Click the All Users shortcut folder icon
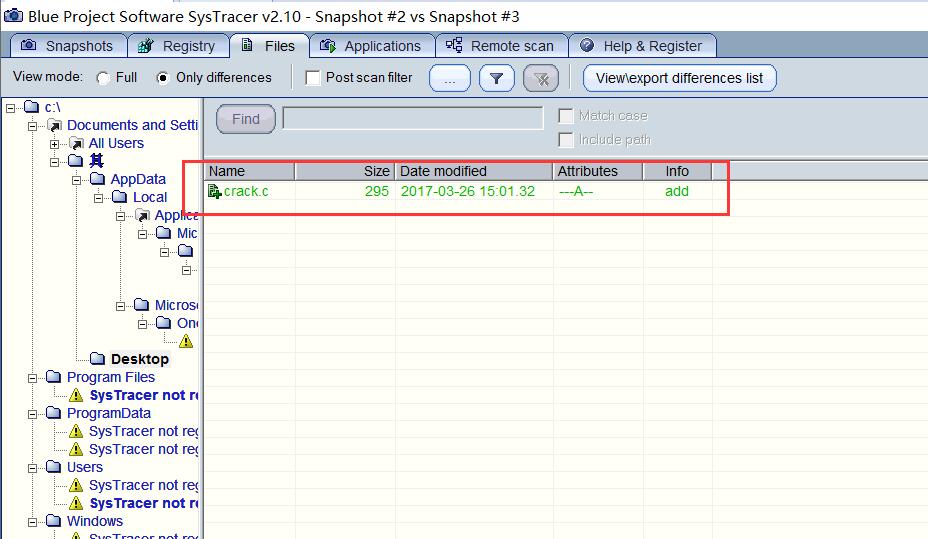The height and width of the screenshot is (539, 928). 76,143
